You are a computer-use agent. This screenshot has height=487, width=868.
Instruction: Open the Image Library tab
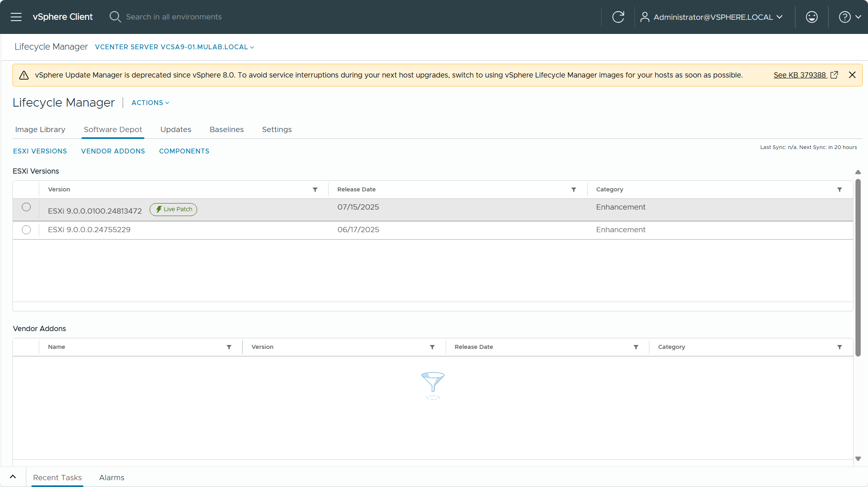click(x=40, y=130)
